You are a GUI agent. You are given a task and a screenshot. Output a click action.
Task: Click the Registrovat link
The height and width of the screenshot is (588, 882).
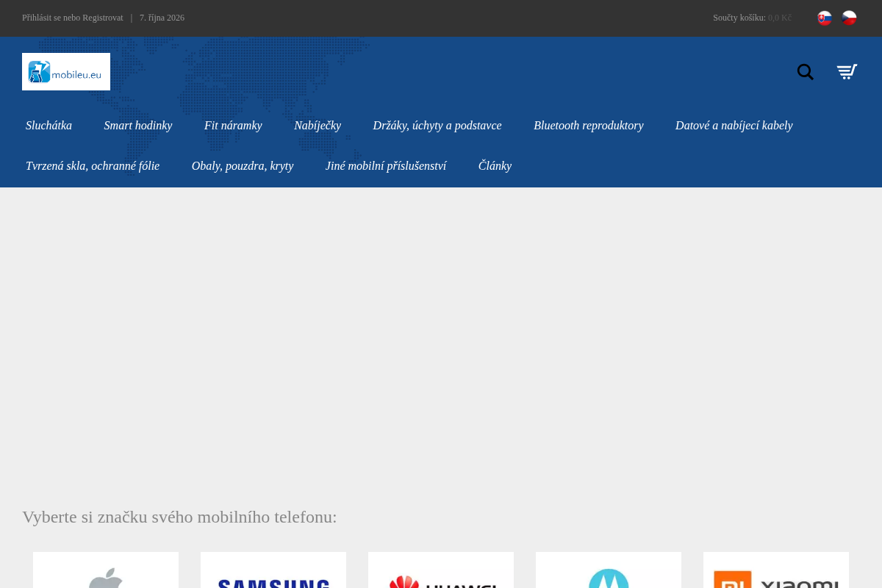coord(103,18)
